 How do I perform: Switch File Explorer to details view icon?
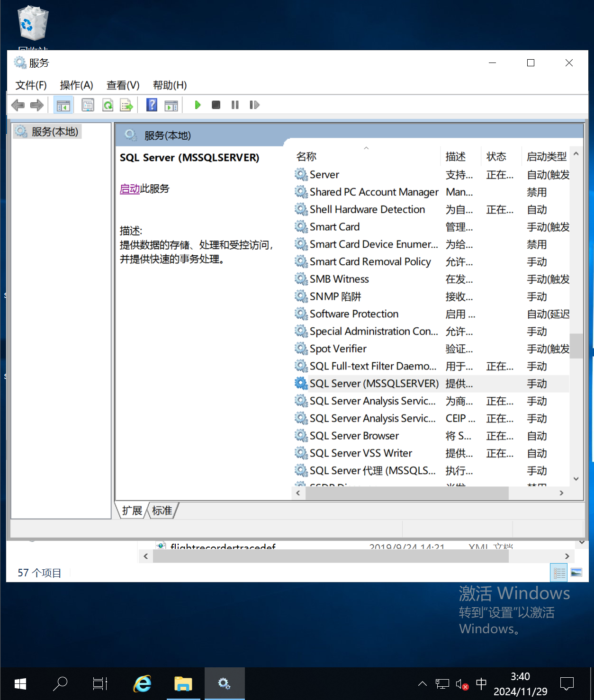[559, 573]
